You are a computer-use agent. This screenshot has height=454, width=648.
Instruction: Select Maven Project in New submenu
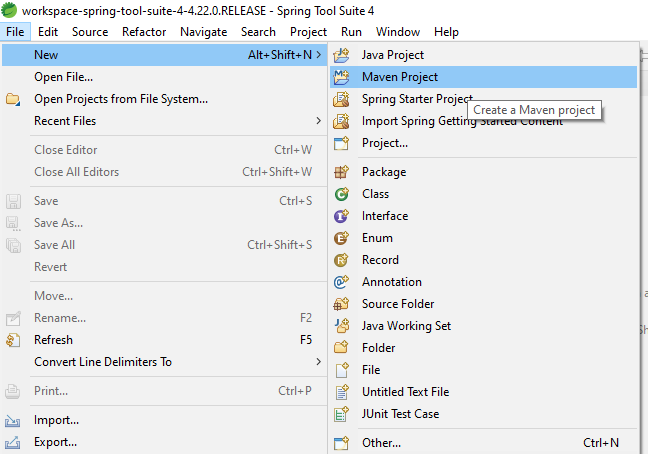484,77
